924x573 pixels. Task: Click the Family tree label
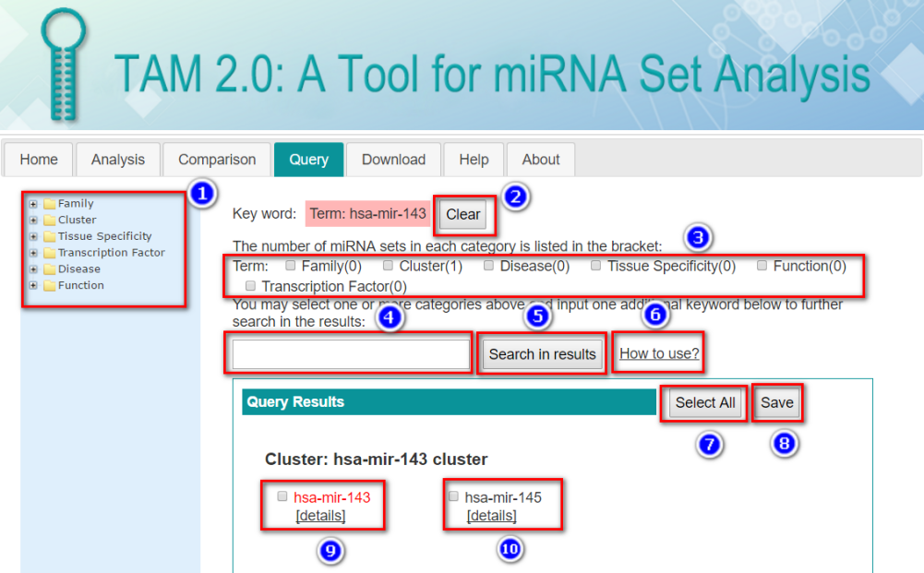click(x=76, y=204)
